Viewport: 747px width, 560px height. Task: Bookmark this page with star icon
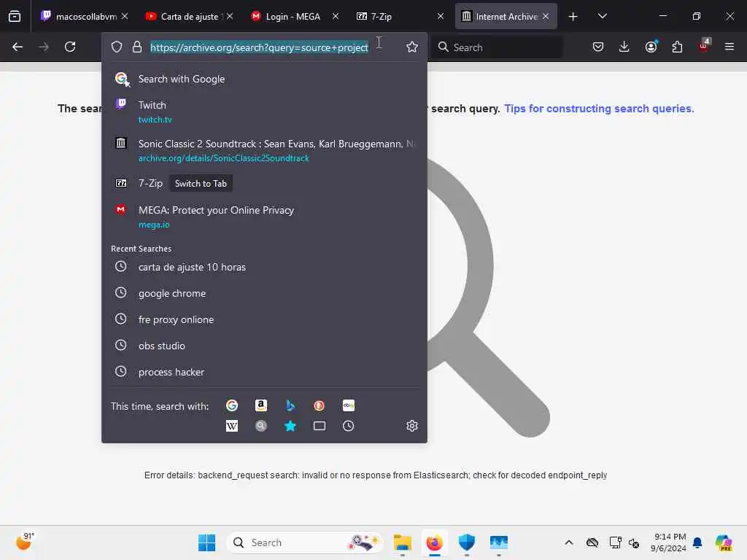pyautogui.click(x=412, y=47)
